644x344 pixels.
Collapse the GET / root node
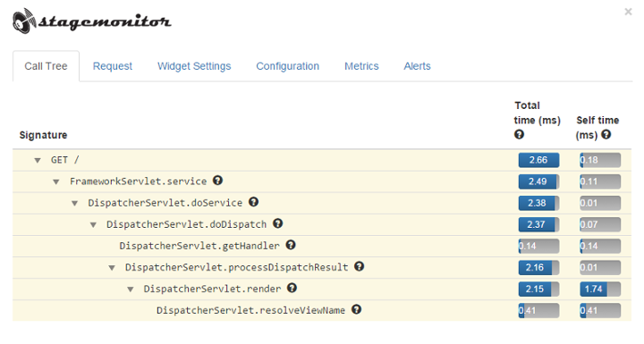coord(38,161)
